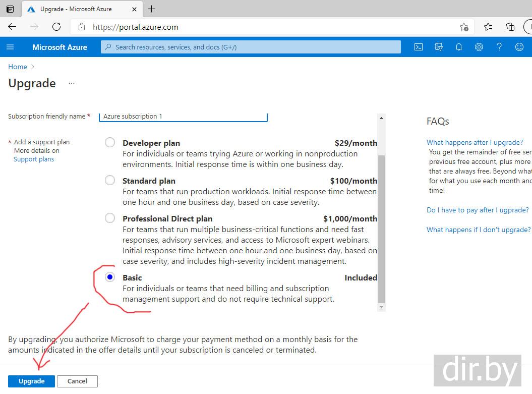Click the Microsoft Azure portal title
Screen dimensions: 532x394
(60, 47)
